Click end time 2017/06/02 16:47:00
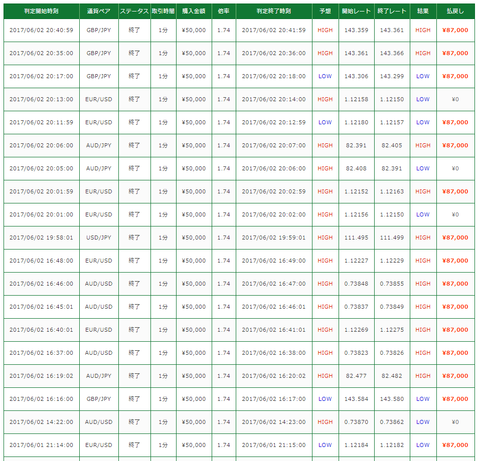Viewport: 480px width, 461px height. point(274,284)
